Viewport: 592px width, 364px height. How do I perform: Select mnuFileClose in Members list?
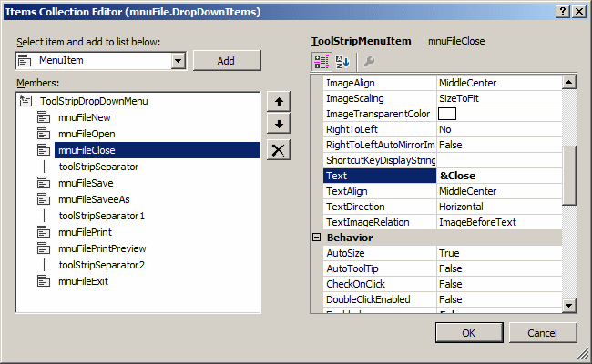tap(157, 150)
